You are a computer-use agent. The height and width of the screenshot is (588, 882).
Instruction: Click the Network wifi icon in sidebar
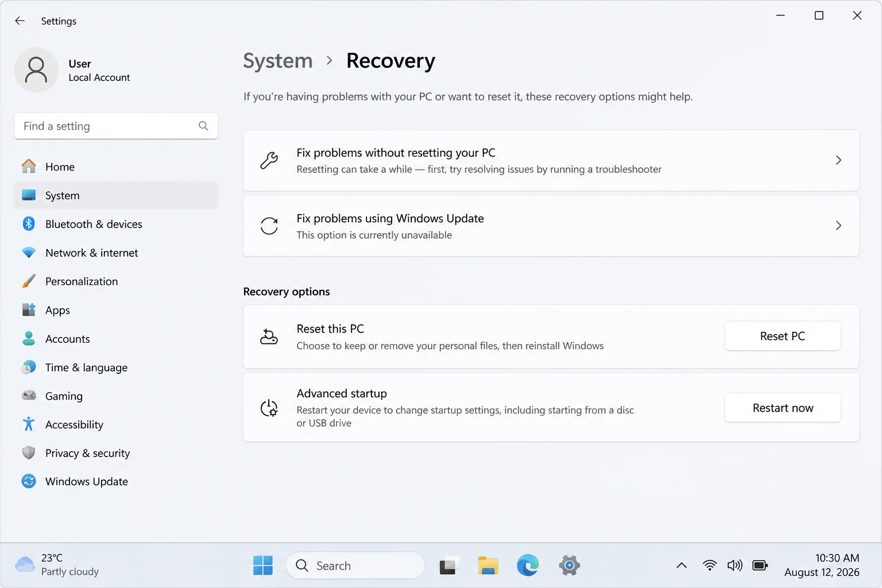tap(29, 253)
